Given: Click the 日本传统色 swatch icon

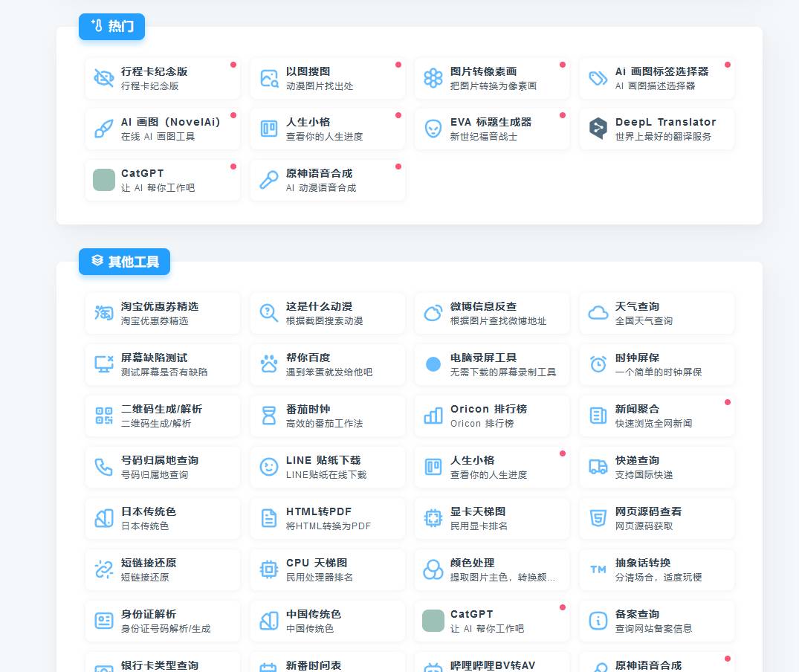Looking at the screenshot, I should coord(104,518).
